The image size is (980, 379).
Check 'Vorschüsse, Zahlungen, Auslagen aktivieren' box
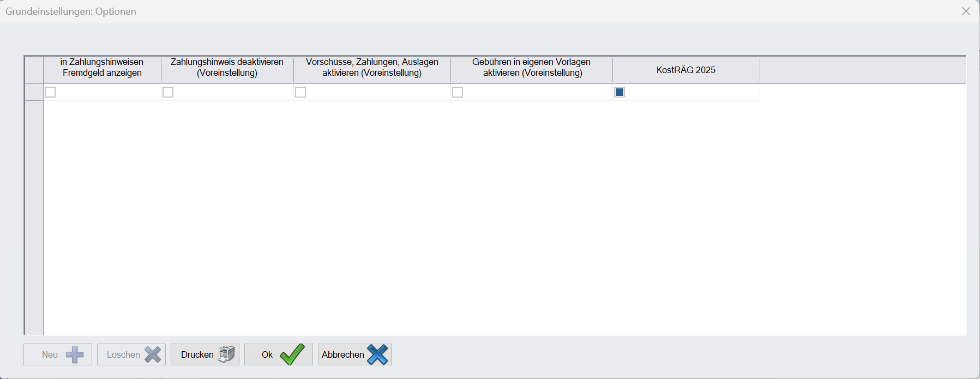(x=300, y=92)
